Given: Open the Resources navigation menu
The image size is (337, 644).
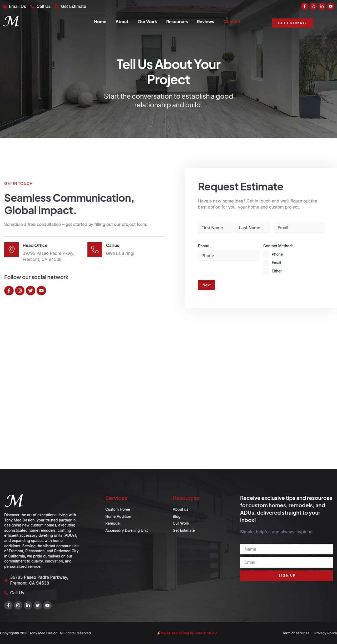Looking at the screenshot, I should tap(177, 22).
